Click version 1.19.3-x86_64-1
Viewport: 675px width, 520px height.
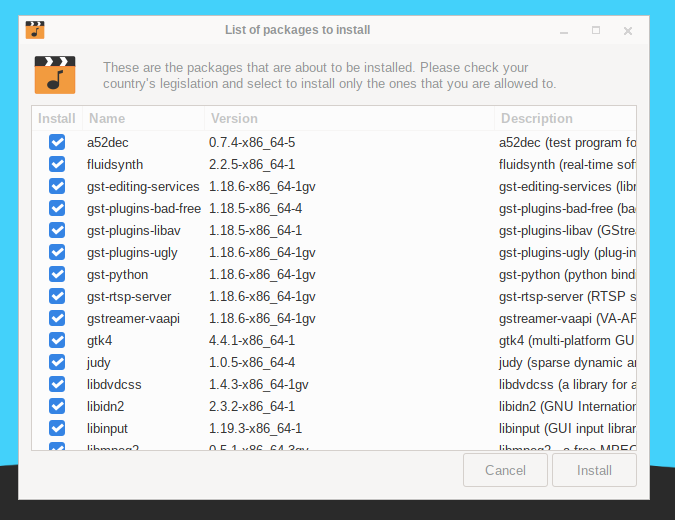pos(255,429)
